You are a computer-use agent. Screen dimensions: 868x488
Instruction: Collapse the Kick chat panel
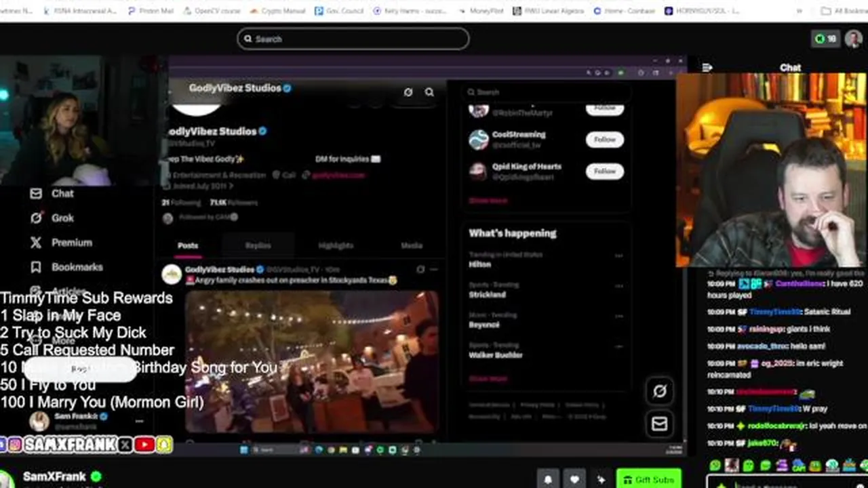coord(707,67)
